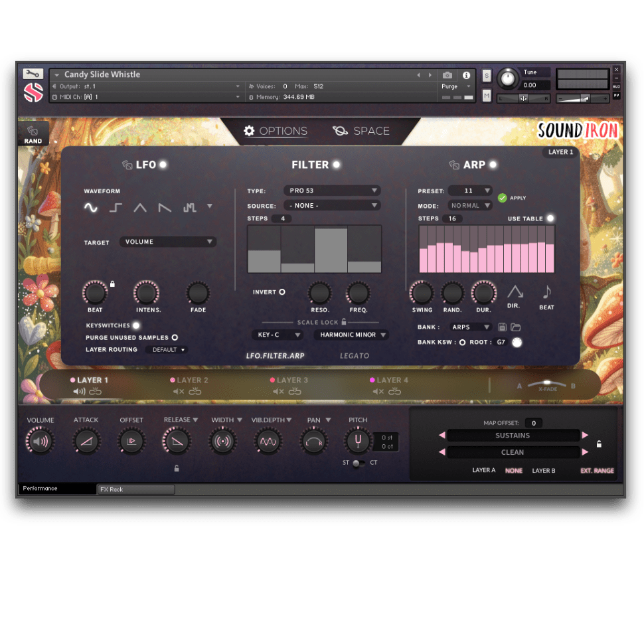This screenshot has width=644, height=644.
Task: Toggle BANK KSW option
Action: coord(462,343)
